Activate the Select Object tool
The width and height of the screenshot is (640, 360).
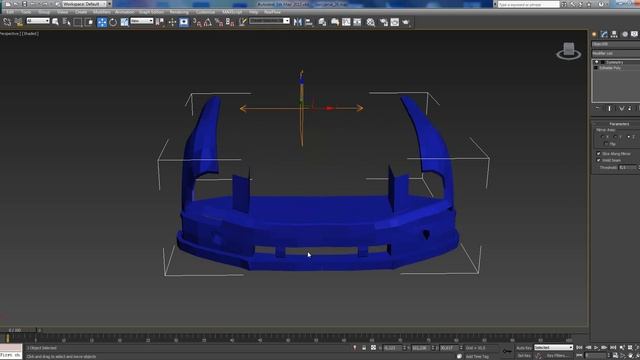pos(56,22)
